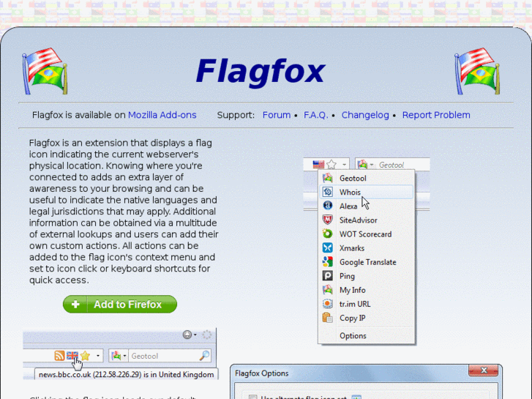Choose Google Translate menu entry
Image resolution: width=532 pixels, height=399 pixels.
pyautogui.click(x=367, y=262)
